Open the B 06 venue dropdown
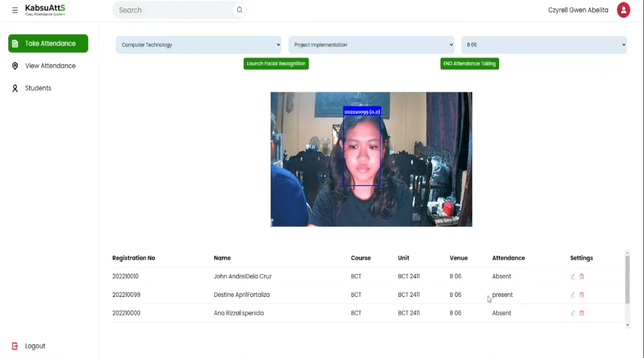The height and width of the screenshot is (358, 644). [543, 44]
